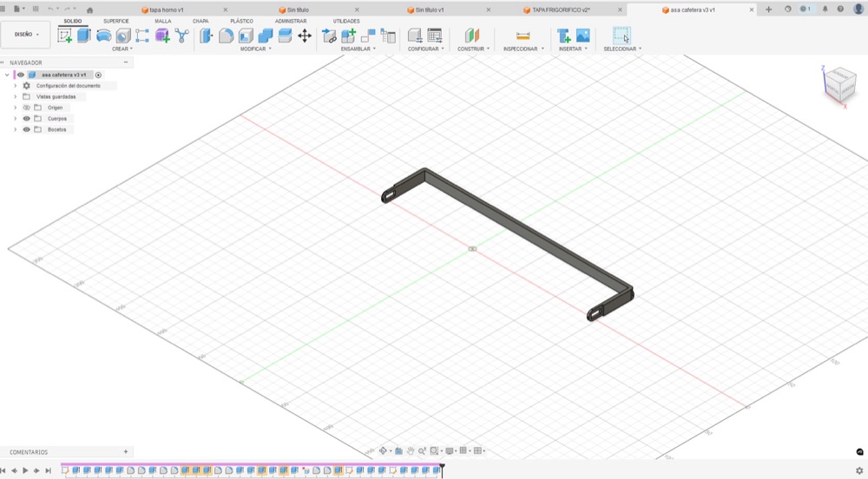Expand the Bocetos node

coord(15,129)
